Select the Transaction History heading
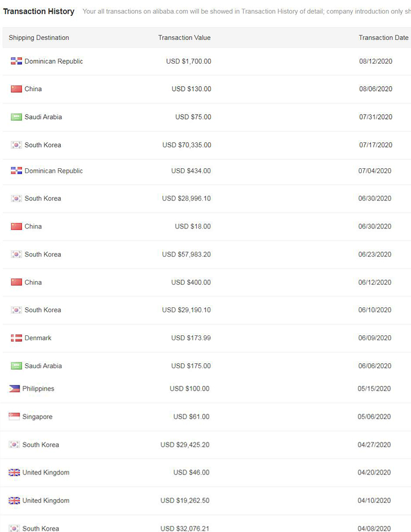This screenshot has height=532, width=411. tap(39, 11)
